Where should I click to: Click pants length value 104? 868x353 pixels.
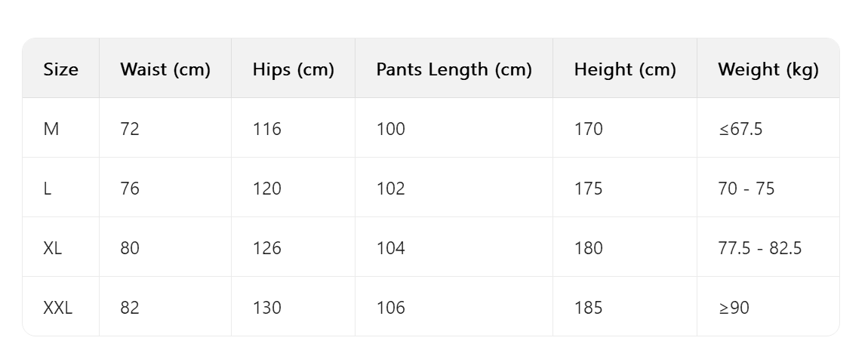[390, 247]
